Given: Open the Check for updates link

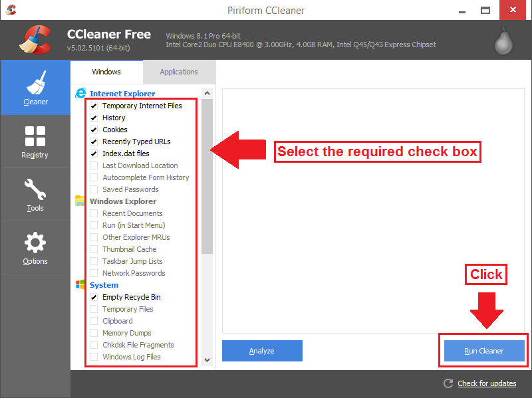Looking at the screenshot, I should [487, 383].
